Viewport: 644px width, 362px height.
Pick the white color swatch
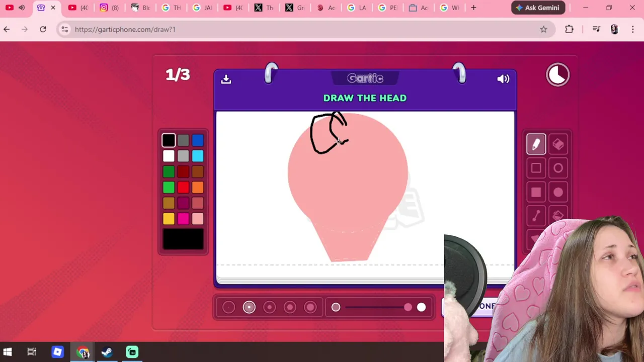169,156
